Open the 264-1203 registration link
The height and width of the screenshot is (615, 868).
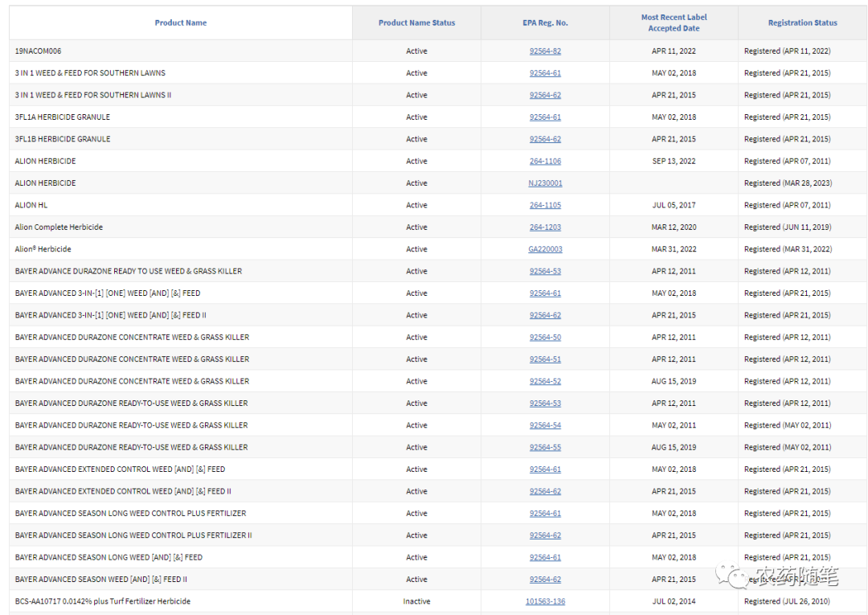pyautogui.click(x=545, y=227)
